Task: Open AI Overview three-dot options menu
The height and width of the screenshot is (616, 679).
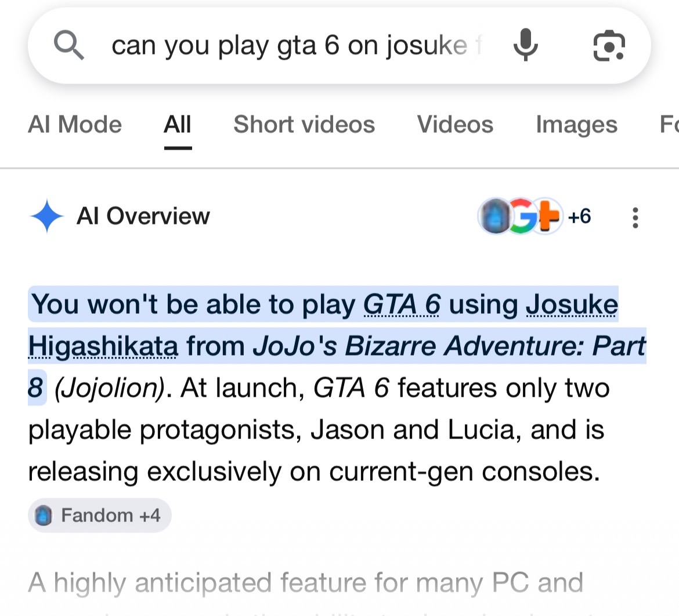Action: 635,218
